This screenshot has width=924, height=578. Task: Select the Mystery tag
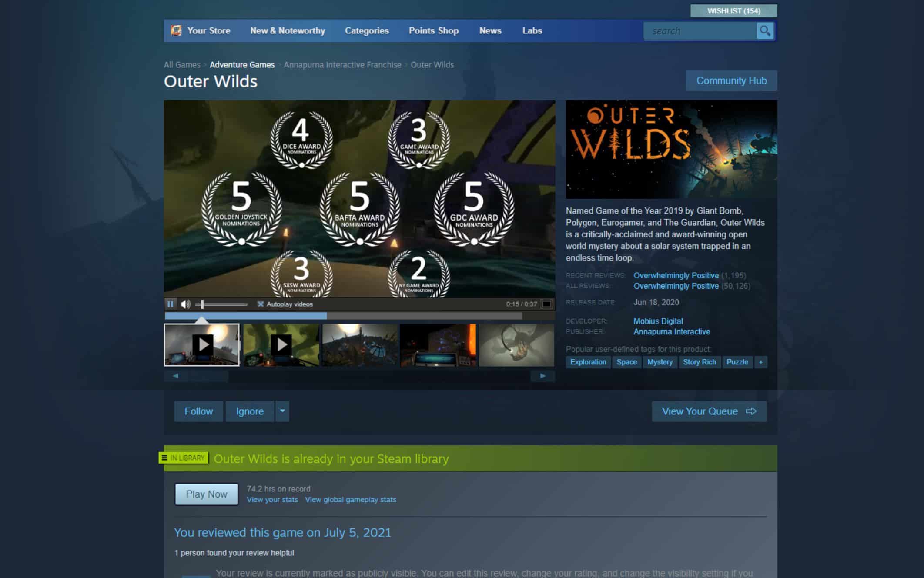pos(660,362)
